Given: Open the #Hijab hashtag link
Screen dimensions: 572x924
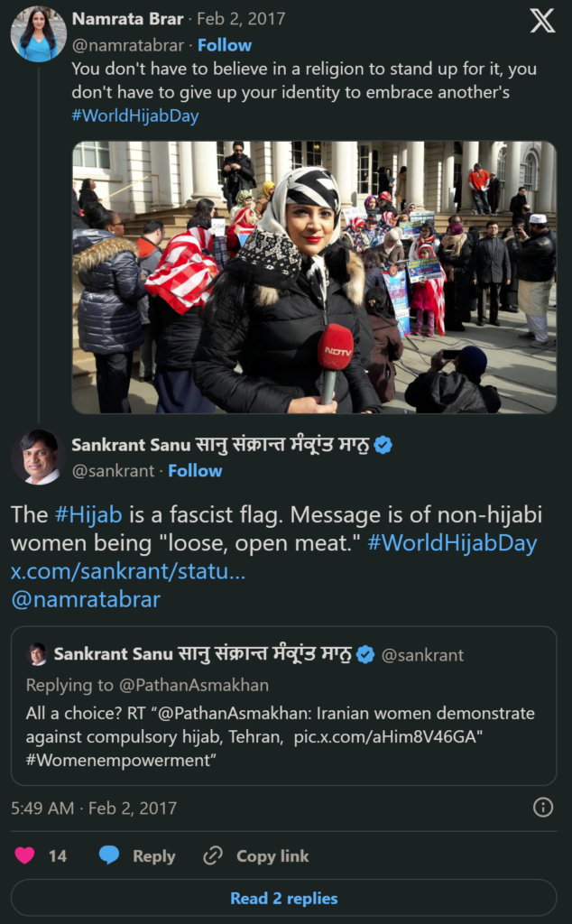Looking at the screenshot, I should [x=87, y=514].
